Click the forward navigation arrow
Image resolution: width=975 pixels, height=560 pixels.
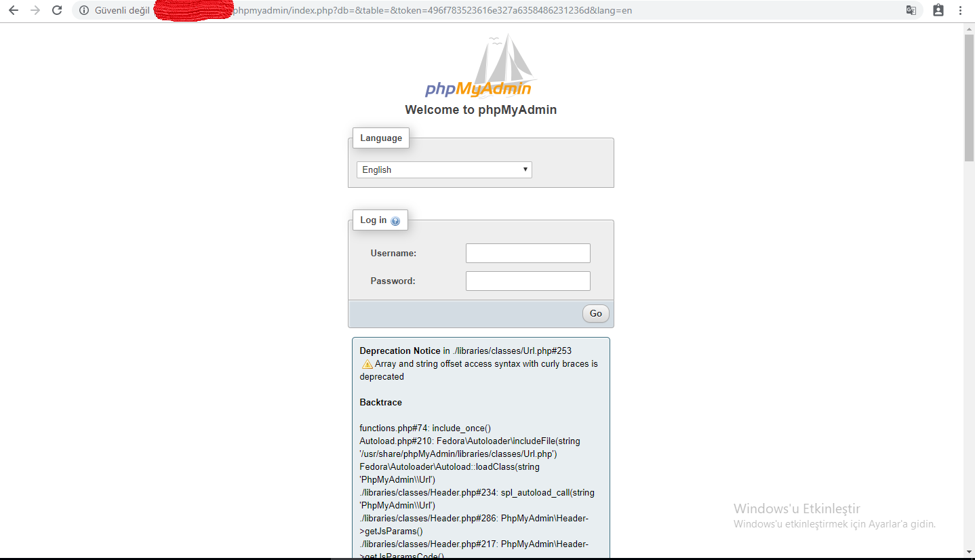35,10
